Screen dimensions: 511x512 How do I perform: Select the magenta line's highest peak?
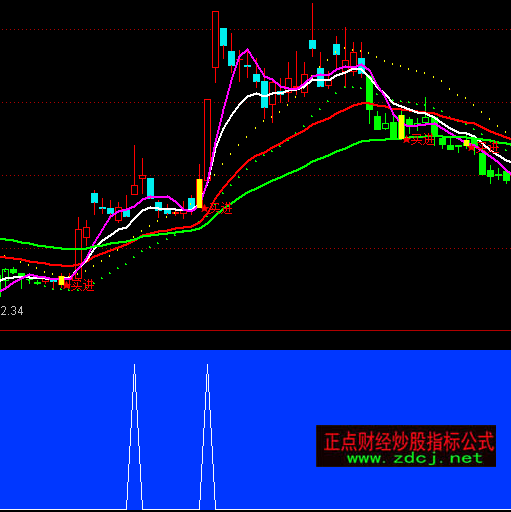pyautogui.click(x=247, y=50)
